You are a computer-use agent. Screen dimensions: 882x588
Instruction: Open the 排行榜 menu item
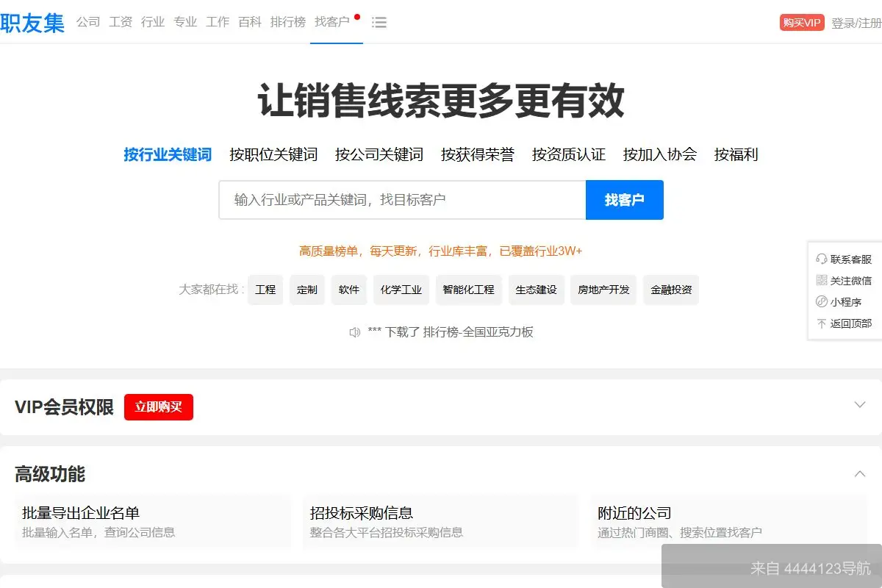(287, 22)
